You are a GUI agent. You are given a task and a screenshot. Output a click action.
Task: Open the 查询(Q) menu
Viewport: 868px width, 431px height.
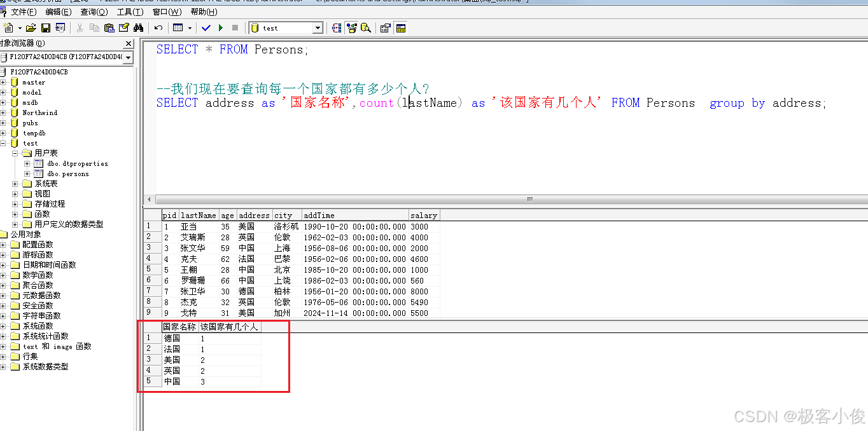[x=94, y=12]
